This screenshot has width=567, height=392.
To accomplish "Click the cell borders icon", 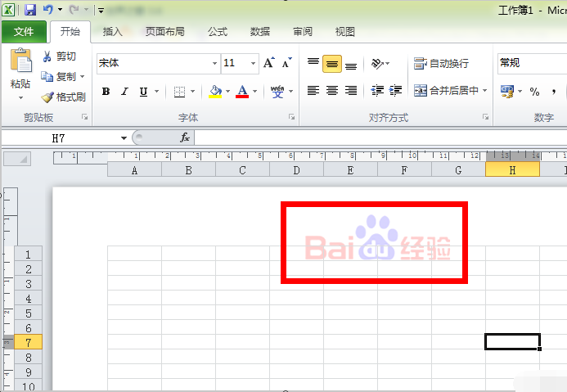I will [x=179, y=92].
